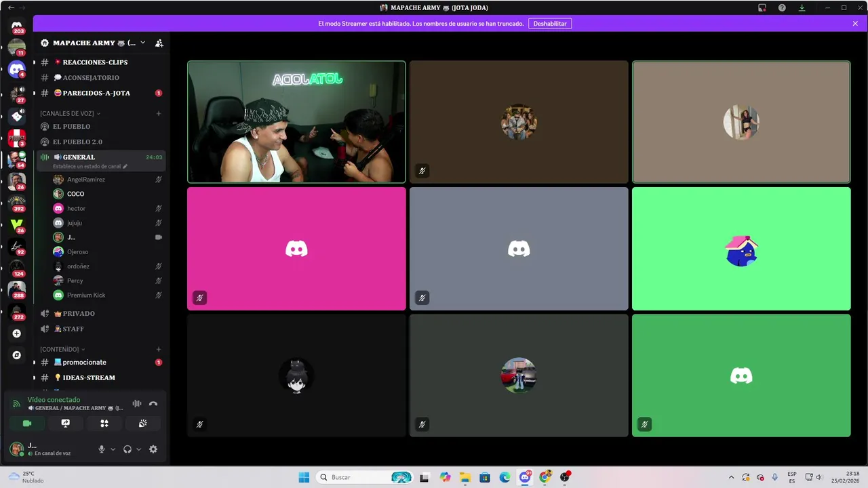The height and width of the screenshot is (488, 868).
Task: Select Premium Kick in voice list
Action: coord(107,295)
